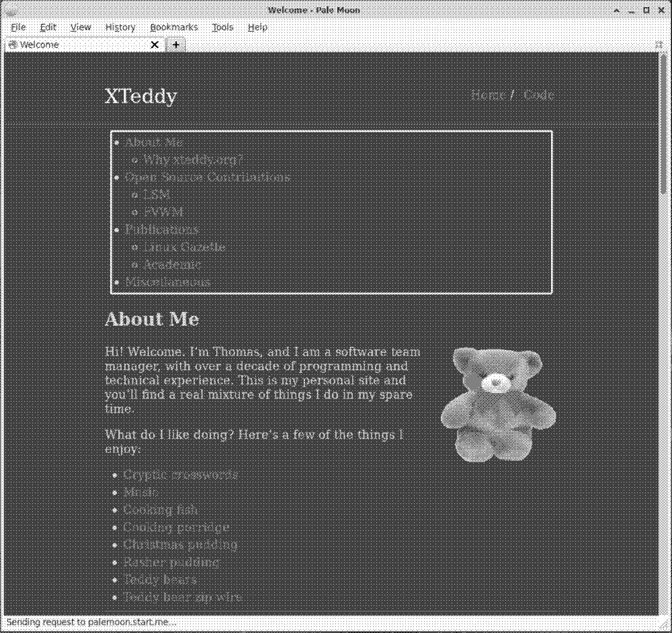The width and height of the screenshot is (672, 633).
Task: Open the Bookmarks menu
Action: [x=173, y=27]
